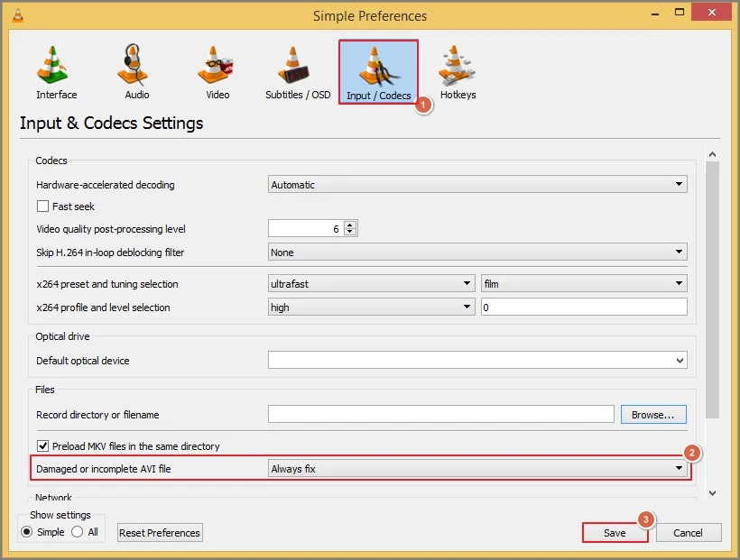
Task: Open the x264 profile dropdown showing high
Action: coord(372,308)
